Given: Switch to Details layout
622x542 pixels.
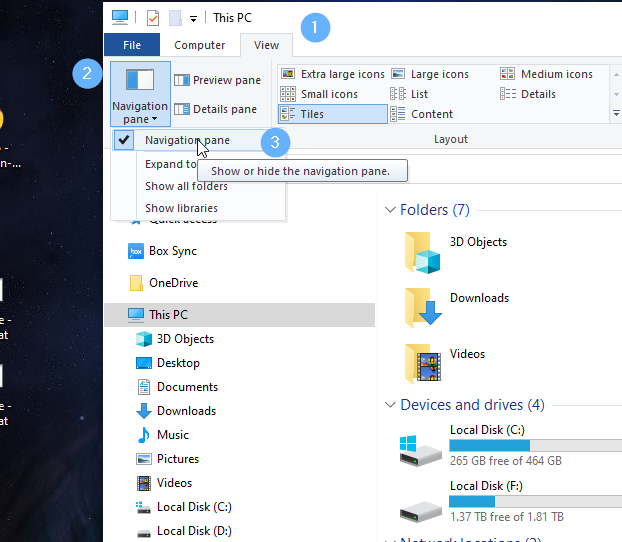Looking at the screenshot, I should point(528,94).
